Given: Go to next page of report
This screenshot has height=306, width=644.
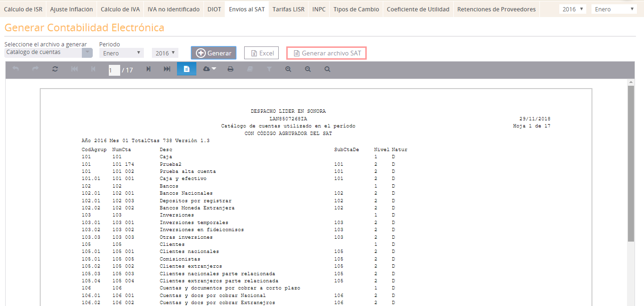Looking at the screenshot, I should (148, 69).
